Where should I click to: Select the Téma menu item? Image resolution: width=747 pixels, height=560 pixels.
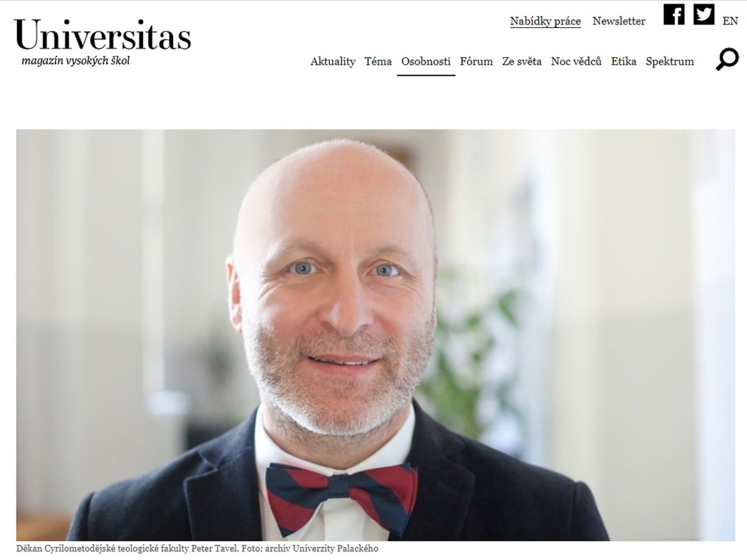point(378,61)
